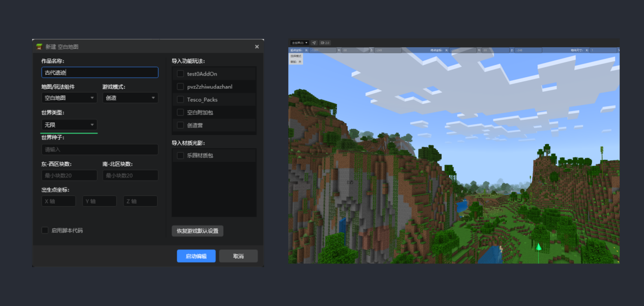
Task: Click the end point X coordinate field
Action: (x=463, y=50)
